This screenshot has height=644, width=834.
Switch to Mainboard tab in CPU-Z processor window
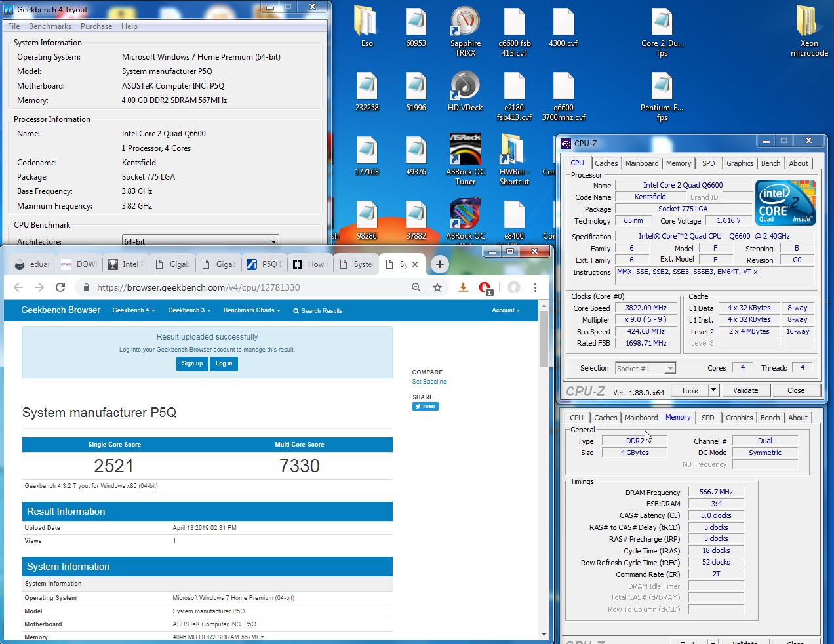tap(642, 163)
